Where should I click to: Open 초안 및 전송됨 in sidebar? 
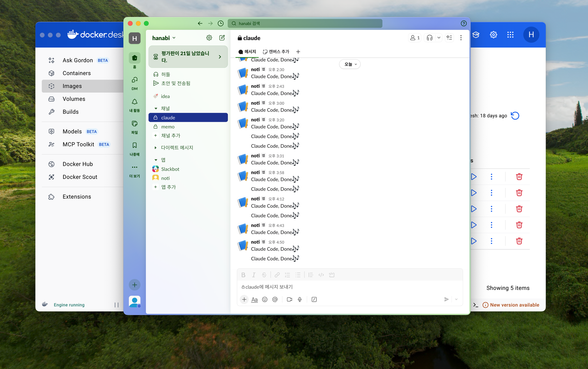pyautogui.click(x=188, y=83)
